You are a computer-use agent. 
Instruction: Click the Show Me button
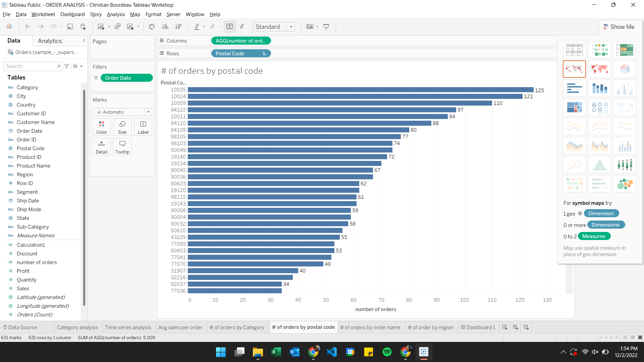[x=619, y=27]
